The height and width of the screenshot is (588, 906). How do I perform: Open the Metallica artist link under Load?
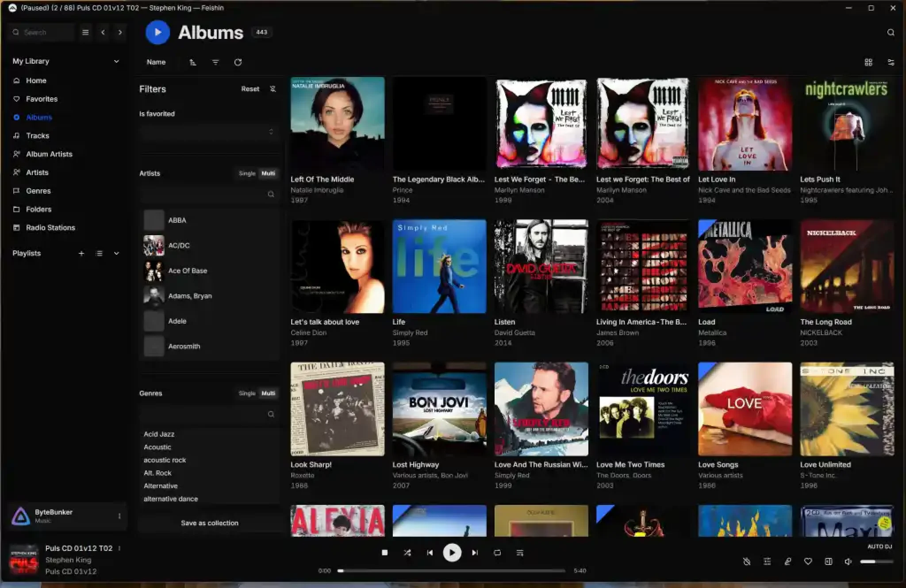[x=712, y=332]
